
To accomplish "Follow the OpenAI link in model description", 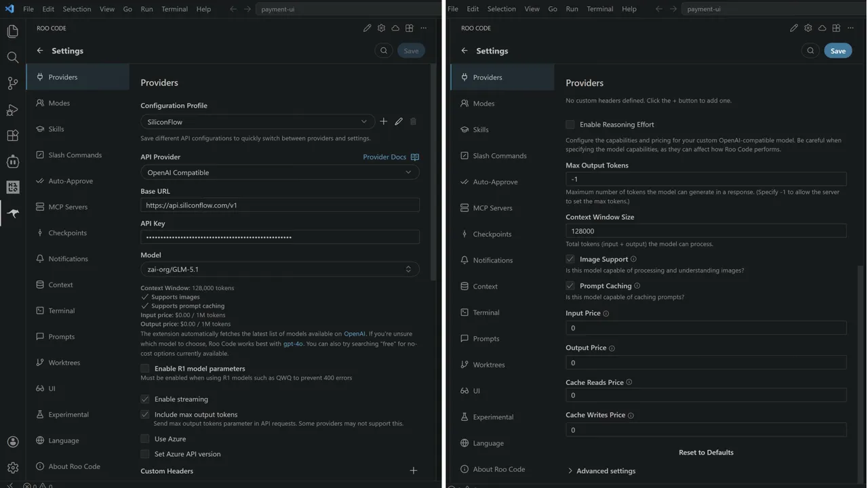I will [355, 334].
